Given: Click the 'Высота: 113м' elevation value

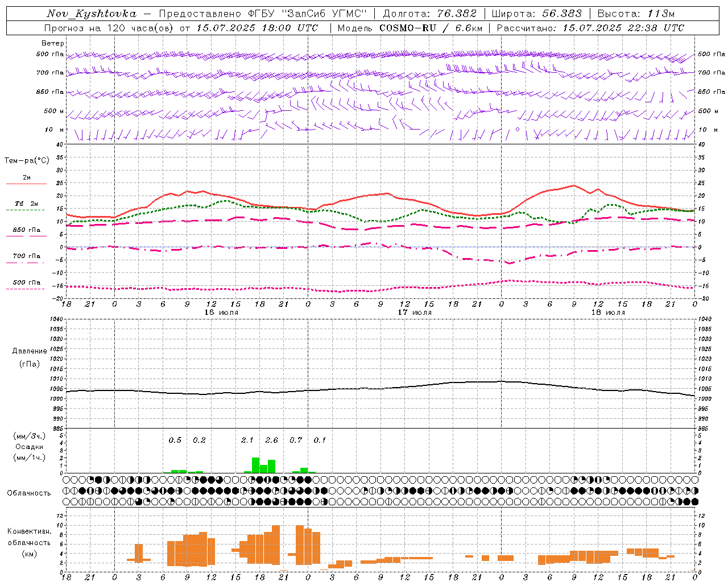Looking at the screenshot, I should [x=636, y=14].
